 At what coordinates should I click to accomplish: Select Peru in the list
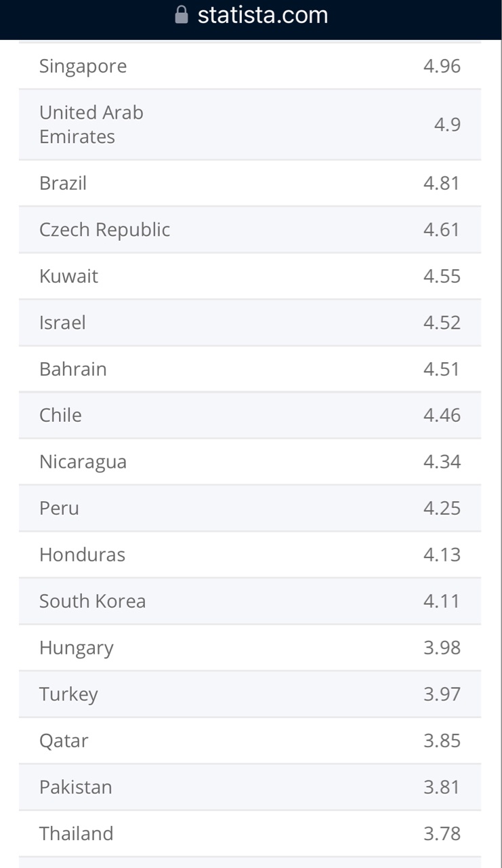(59, 508)
